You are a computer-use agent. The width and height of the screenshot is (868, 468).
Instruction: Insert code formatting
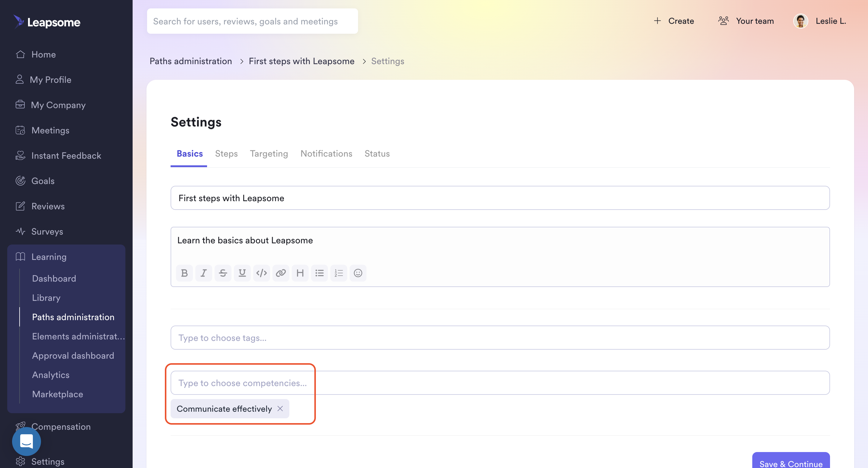coord(262,273)
